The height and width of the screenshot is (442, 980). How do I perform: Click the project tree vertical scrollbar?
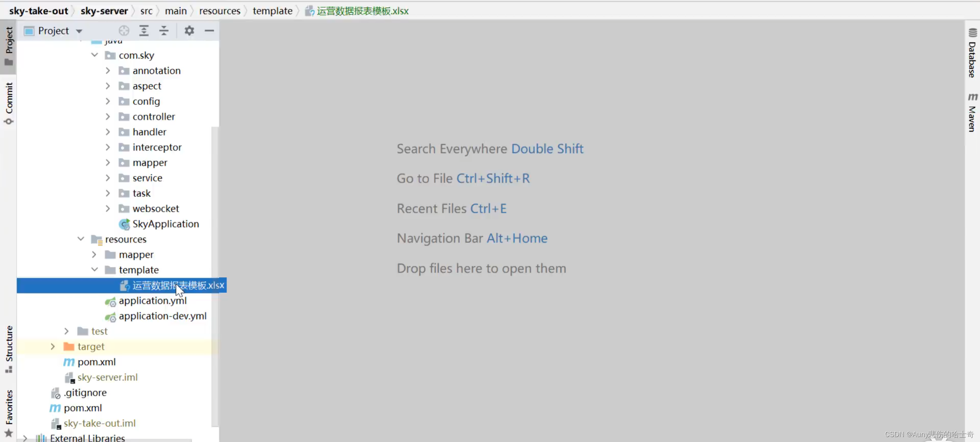(215, 276)
